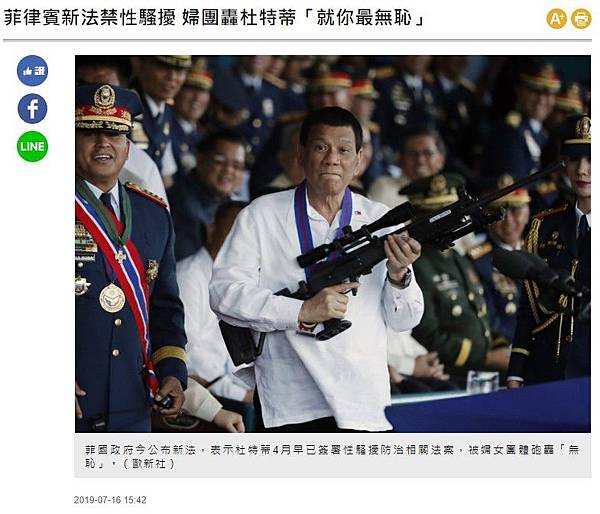Select the photo caption starting 菲國政府今公布新法

pos(332,456)
